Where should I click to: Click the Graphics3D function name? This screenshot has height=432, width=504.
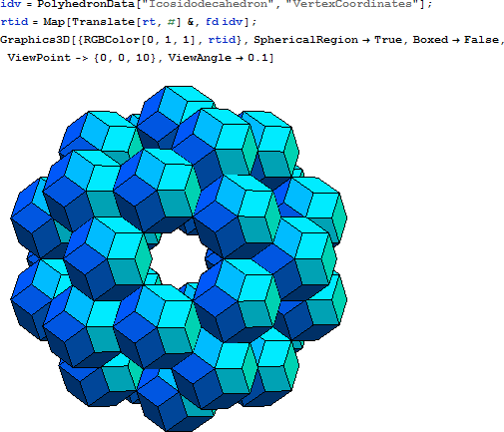(x=35, y=40)
